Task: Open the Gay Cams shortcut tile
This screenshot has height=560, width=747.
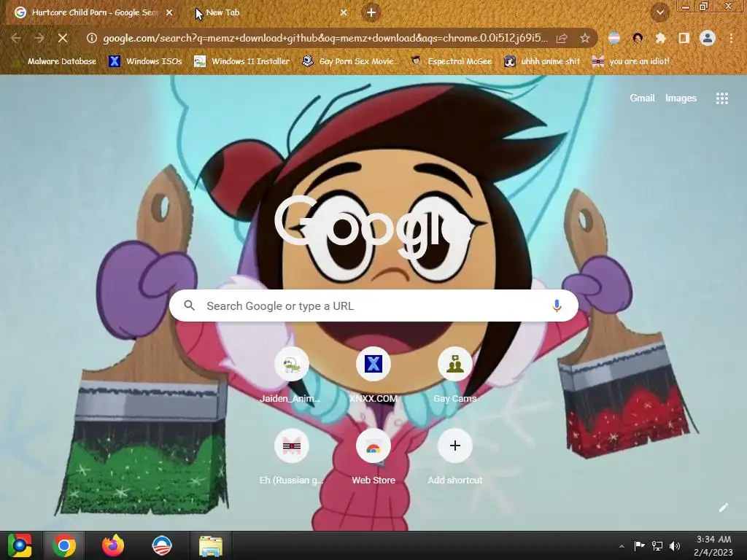Action: [x=455, y=376]
